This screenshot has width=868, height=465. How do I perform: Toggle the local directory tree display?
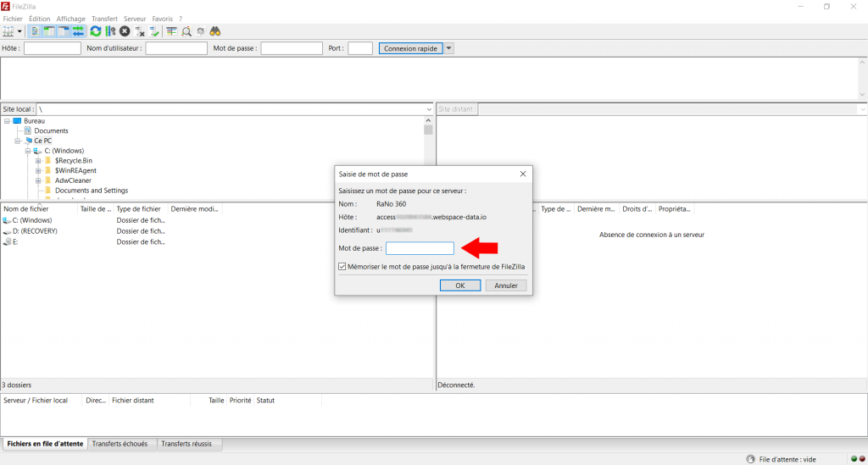pyautogui.click(x=49, y=31)
